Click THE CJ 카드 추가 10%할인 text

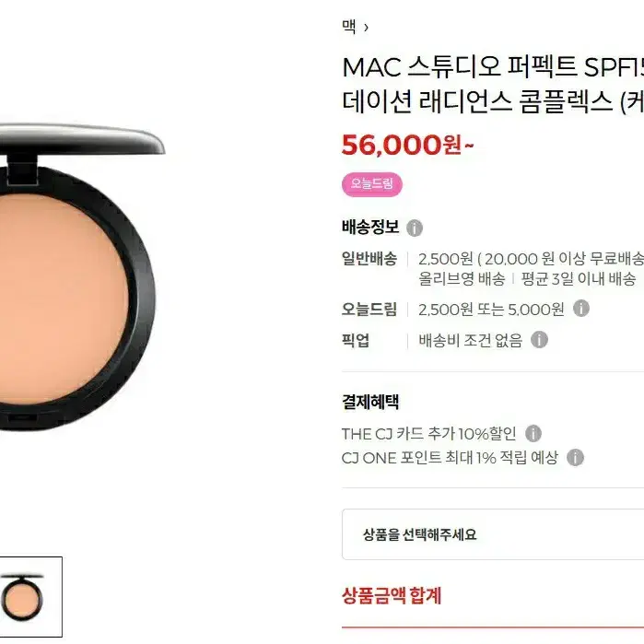(428, 434)
